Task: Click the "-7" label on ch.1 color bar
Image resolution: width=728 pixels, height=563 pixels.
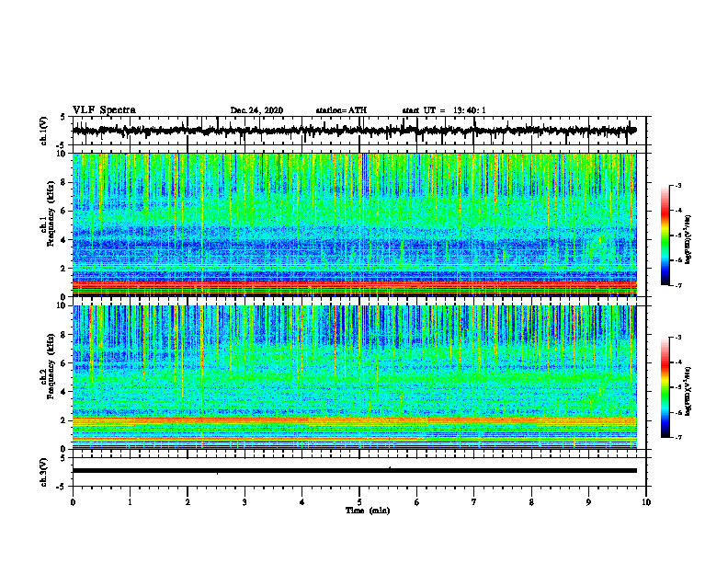Action: pos(678,285)
